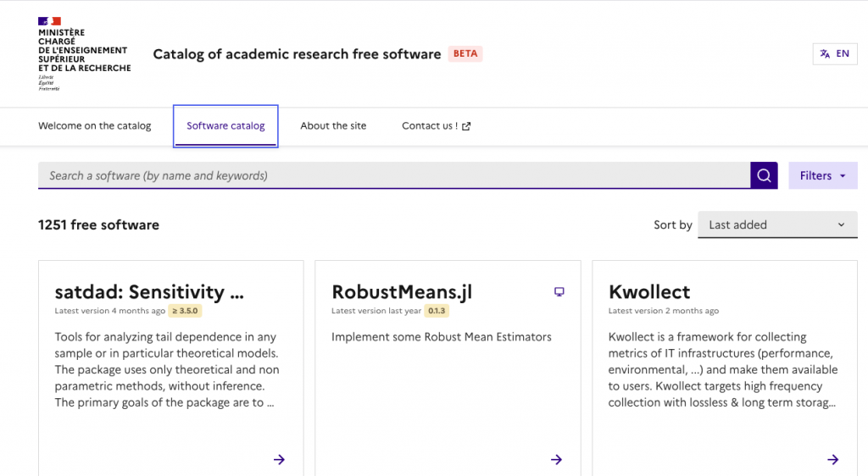This screenshot has height=476, width=868.
Task: Click the arrow on the Kwollect card
Action: pyautogui.click(x=832, y=459)
